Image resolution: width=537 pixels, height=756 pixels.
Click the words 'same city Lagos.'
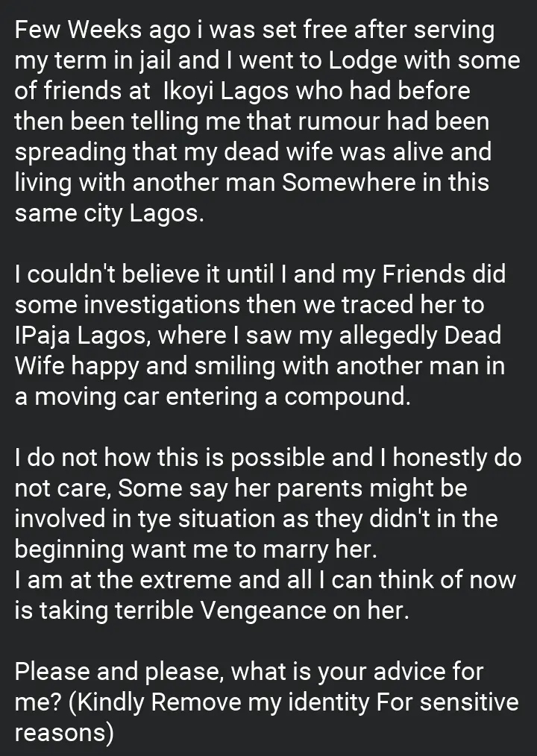coord(110,213)
